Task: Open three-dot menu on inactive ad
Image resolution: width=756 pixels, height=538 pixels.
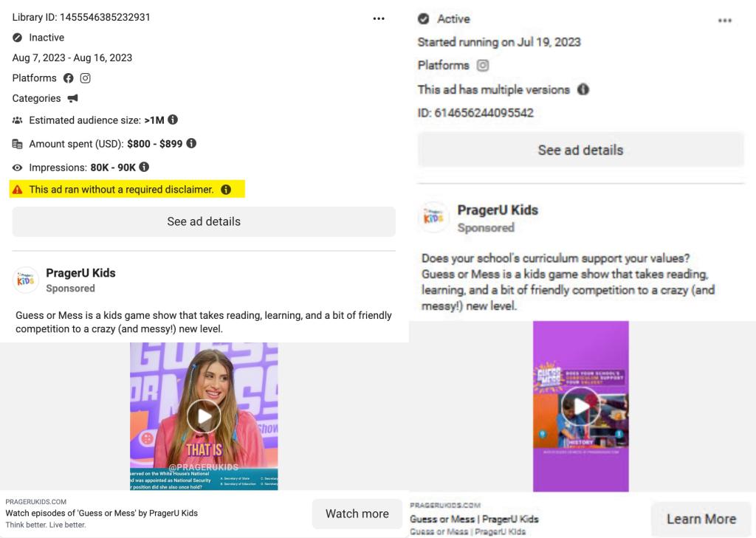Action: pos(379,18)
